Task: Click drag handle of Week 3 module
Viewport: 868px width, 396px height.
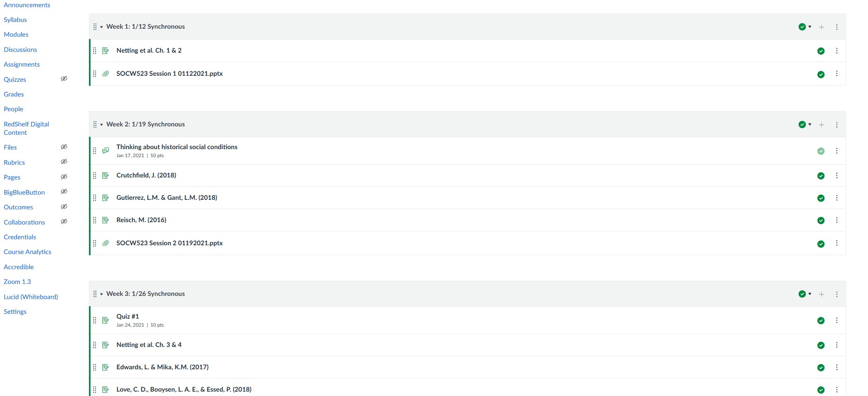Action: click(x=95, y=294)
